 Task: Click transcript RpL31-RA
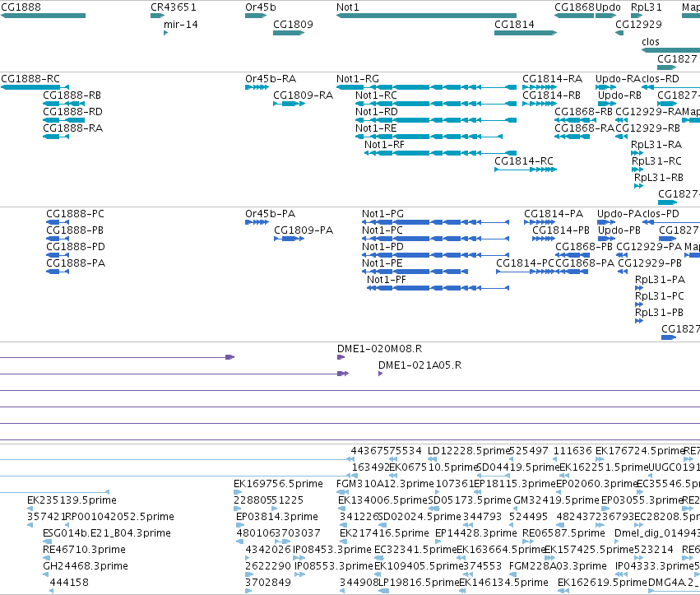[x=637, y=153]
